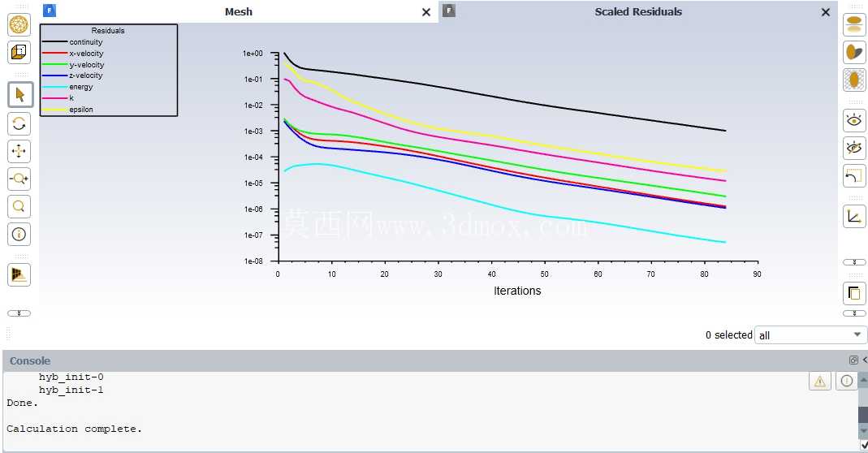Activate the probe info tool
This screenshot has width=868, height=453.
coord(19,235)
